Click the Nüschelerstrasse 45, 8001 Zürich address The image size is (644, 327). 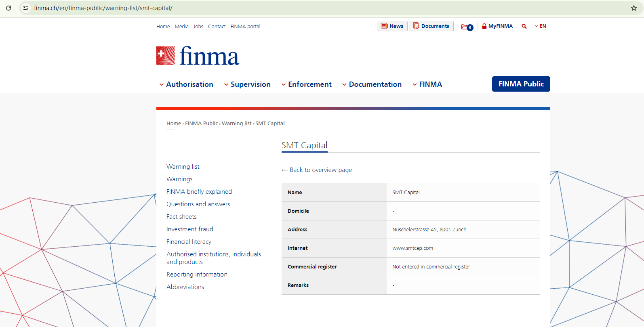[429, 230]
